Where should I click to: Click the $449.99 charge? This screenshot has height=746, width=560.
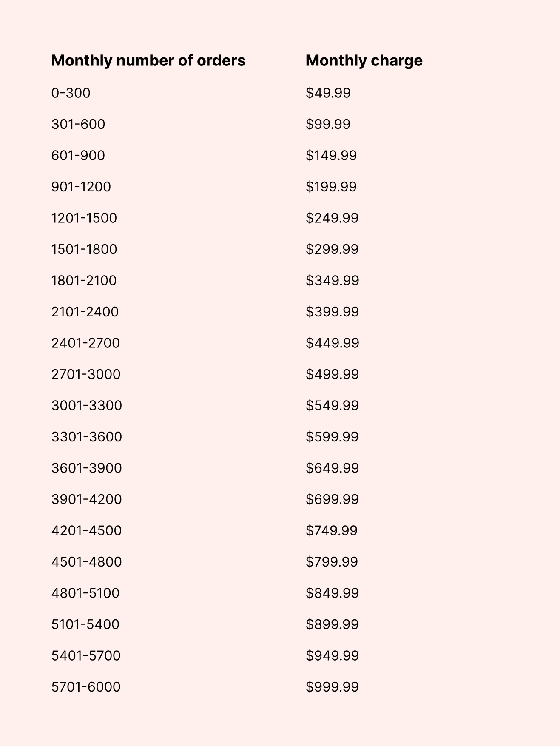pos(332,343)
